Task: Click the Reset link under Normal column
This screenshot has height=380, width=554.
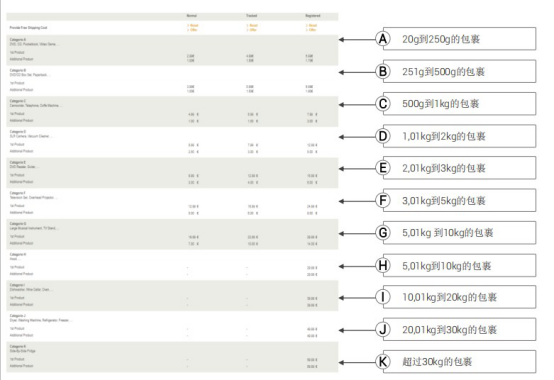Action: 193,25
